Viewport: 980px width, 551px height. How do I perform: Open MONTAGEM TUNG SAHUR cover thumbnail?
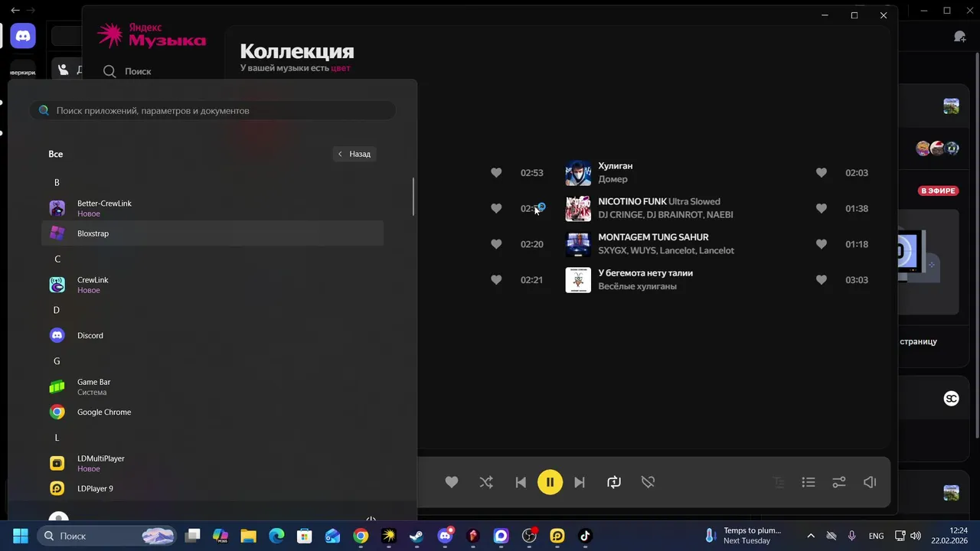[x=578, y=244]
